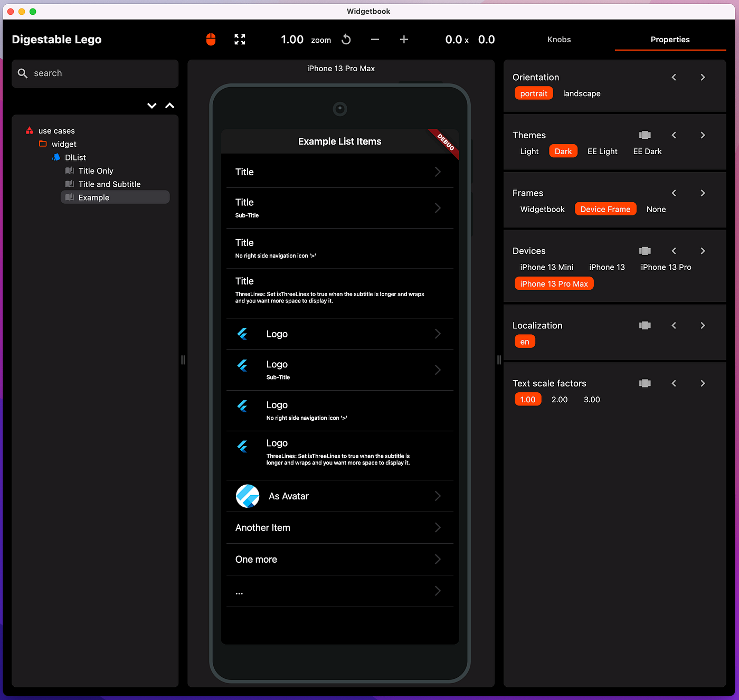Click the orange mouse mode icon in toolbar

[x=211, y=39]
